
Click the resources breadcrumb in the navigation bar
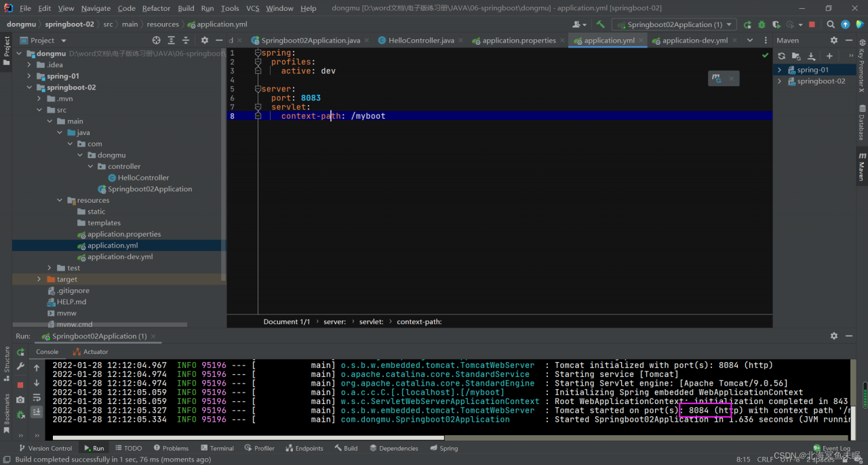(163, 24)
